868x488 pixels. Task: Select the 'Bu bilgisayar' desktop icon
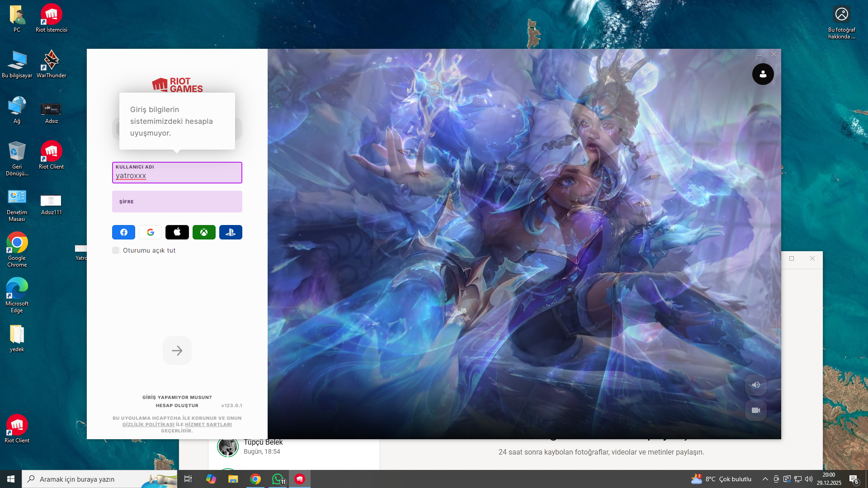click(x=17, y=65)
